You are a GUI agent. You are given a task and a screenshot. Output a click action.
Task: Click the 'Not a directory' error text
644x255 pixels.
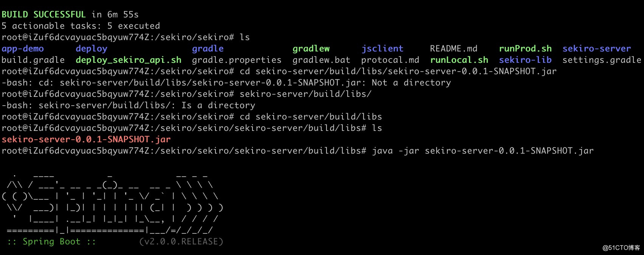[x=411, y=83]
